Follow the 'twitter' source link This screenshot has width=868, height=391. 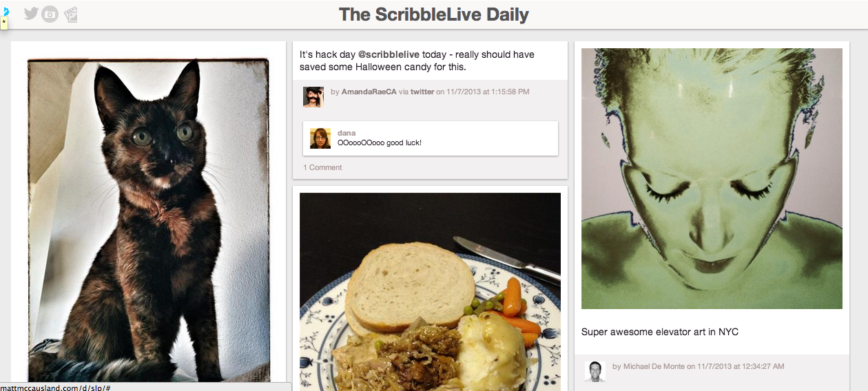(x=422, y=92)
